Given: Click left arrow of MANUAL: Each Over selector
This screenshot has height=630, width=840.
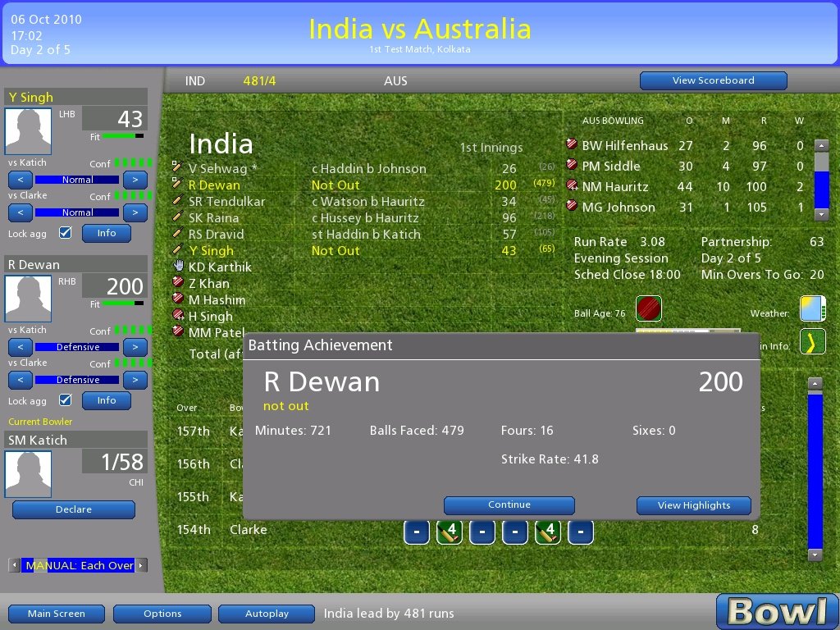Looking at the screenshot, I should (15, 565).
